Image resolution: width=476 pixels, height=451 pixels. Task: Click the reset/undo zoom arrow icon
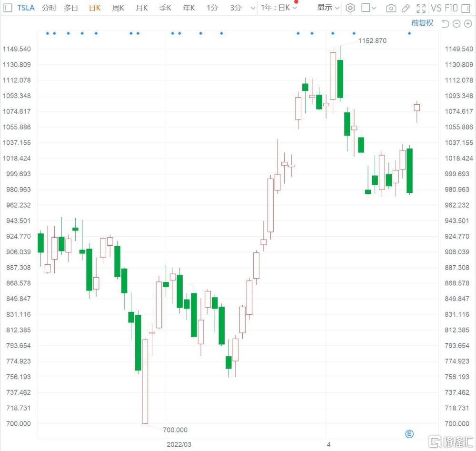[x=445, y=23]
